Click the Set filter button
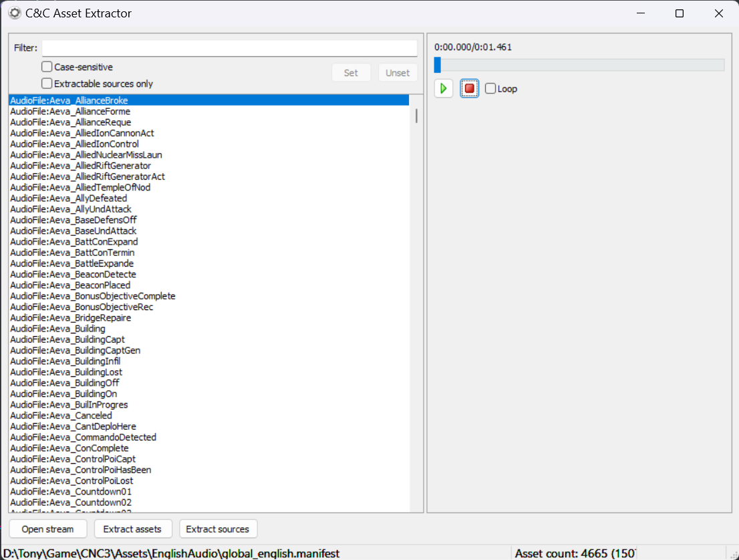The width and height of the screenshot is (739, 560). click(351, 73)
